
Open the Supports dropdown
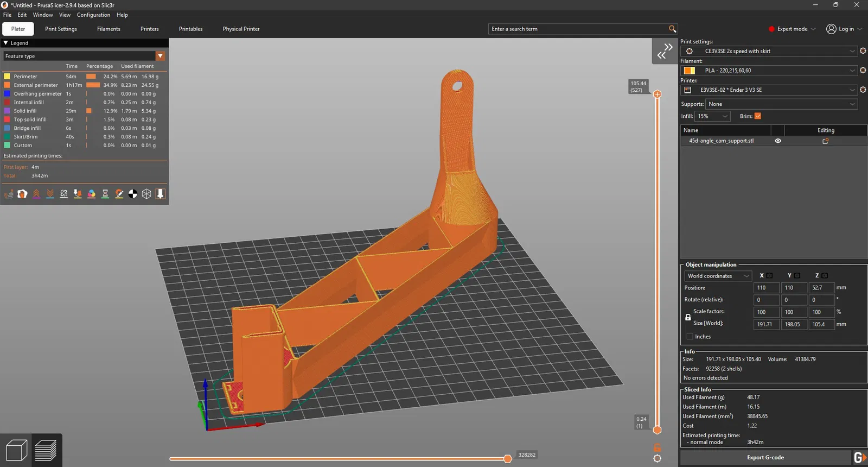(781, 104)
